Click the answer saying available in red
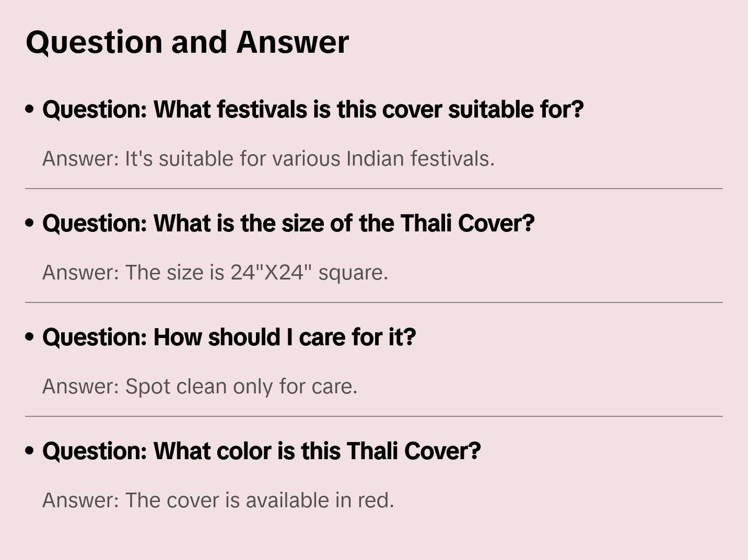Screen dimensions: 748x560 click(218, 500)
